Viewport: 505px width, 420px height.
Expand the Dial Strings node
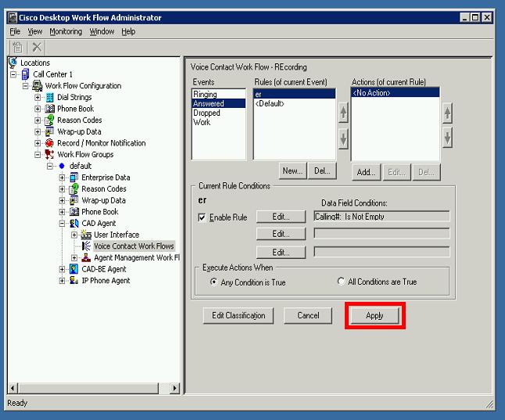click(38, 97)
